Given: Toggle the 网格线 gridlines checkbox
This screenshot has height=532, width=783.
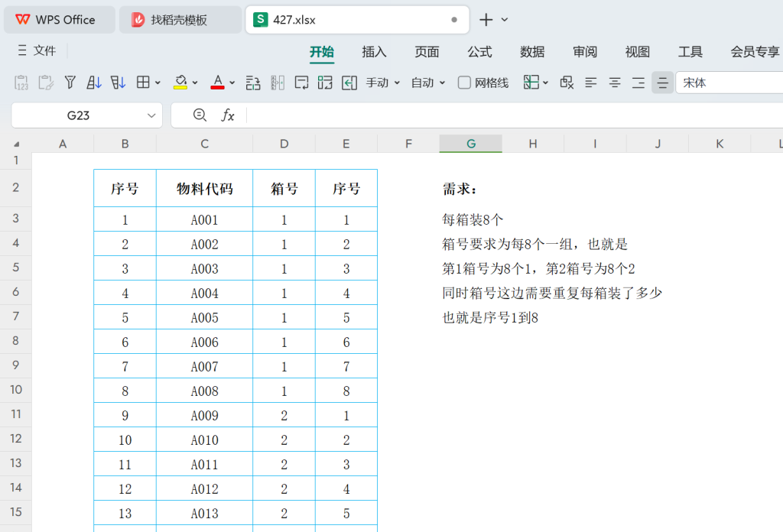Looking at the screenshot, I should (464, 83).
